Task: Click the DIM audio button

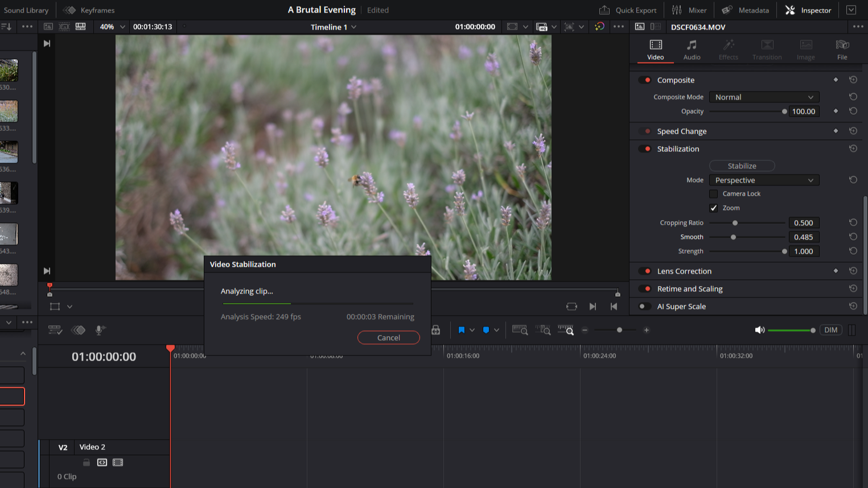Action: pyautogui.click(x=831, y=330)
